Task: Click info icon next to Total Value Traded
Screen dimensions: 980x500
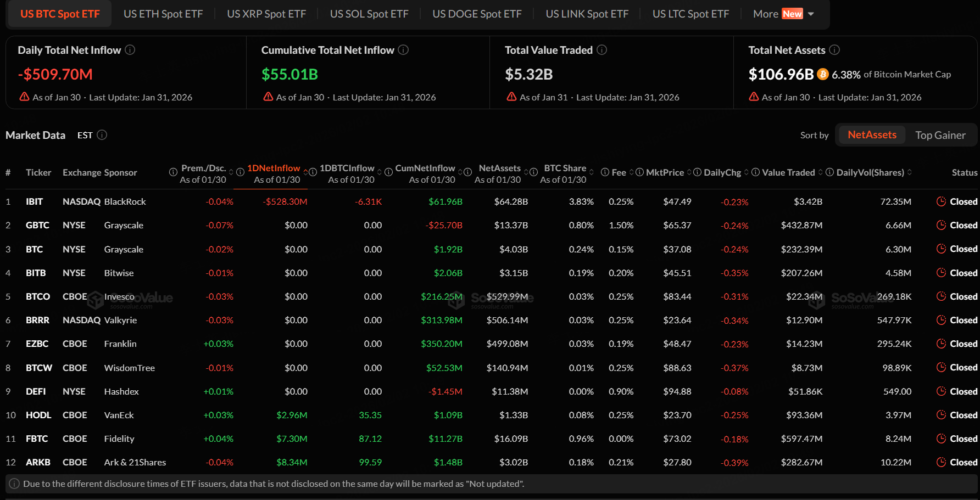Action: (x=602, y=50)
